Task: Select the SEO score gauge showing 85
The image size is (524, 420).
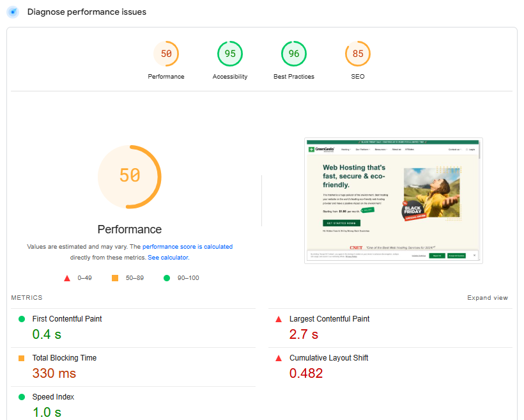Action: 358,54
